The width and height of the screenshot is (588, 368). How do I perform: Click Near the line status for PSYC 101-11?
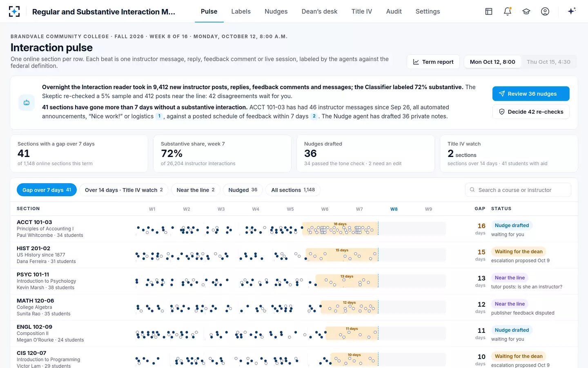(x=510, y=278)
